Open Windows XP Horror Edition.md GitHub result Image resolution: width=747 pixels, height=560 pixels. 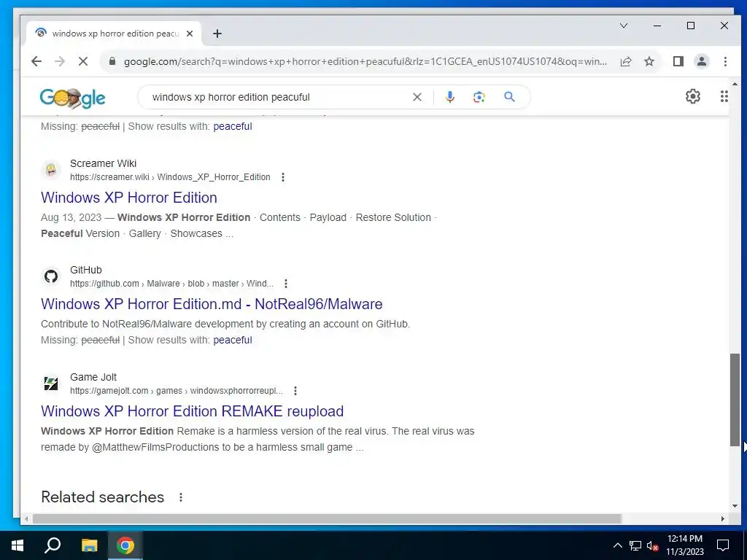212,304
